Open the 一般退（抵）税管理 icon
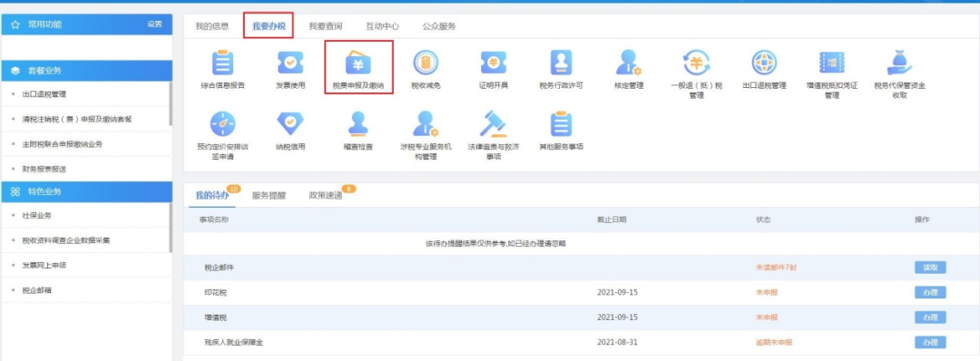This screenshot has height=361, width=980. tap(696, 63)
